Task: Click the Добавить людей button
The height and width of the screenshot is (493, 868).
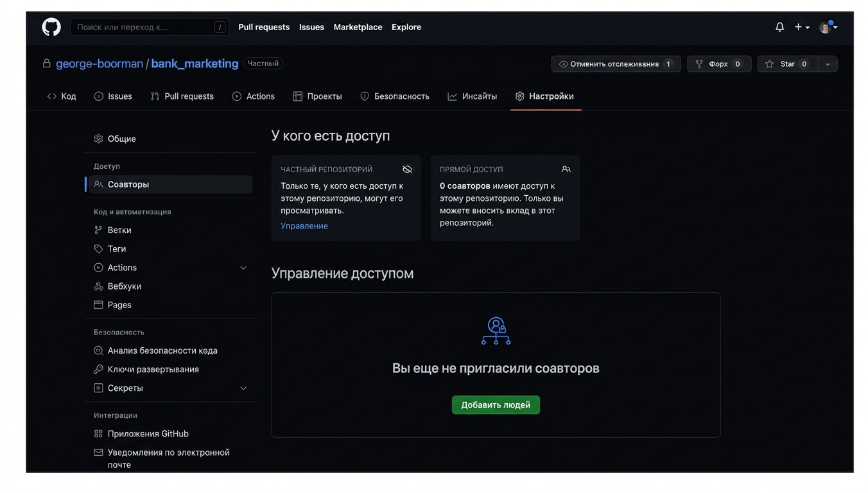Action: [496, 405]
